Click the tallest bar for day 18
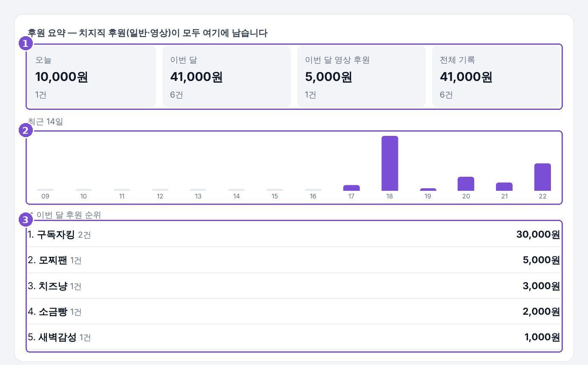This screenshot has width=588, height=365. [x=389, y=163]
